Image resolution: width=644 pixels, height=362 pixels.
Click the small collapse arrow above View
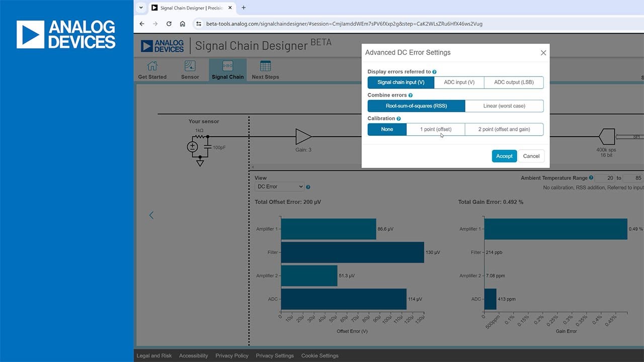point(253,167)
